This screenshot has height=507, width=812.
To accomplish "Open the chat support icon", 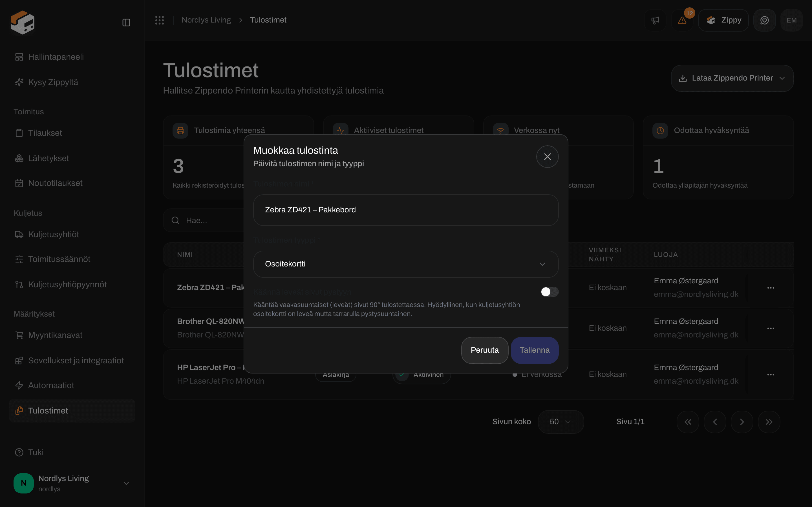I will (764, 20).
